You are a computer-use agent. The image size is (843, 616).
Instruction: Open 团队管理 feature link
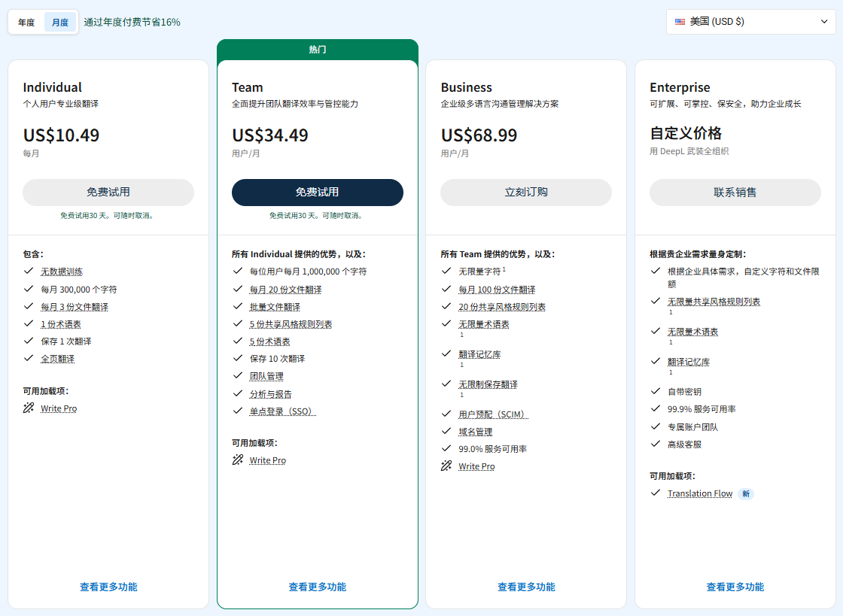(266, 377)
